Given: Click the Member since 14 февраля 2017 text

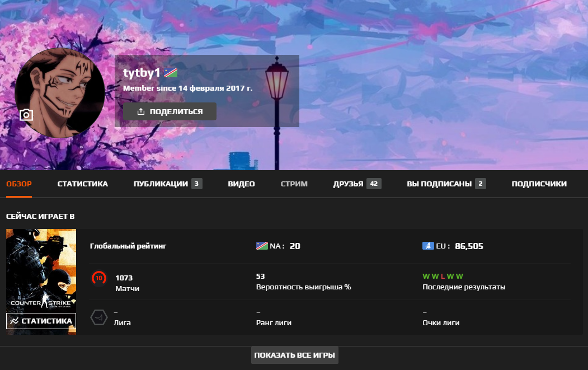Looking at the screenshot, I should click(187, 88).
